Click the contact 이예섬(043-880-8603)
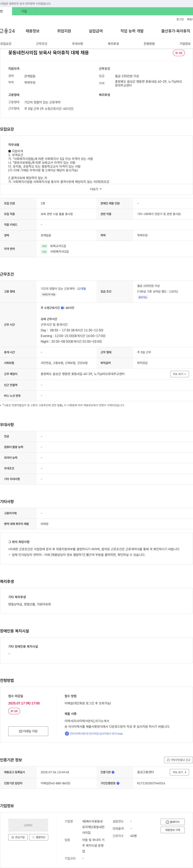The image size is (193, 868). tap(55, 783)
